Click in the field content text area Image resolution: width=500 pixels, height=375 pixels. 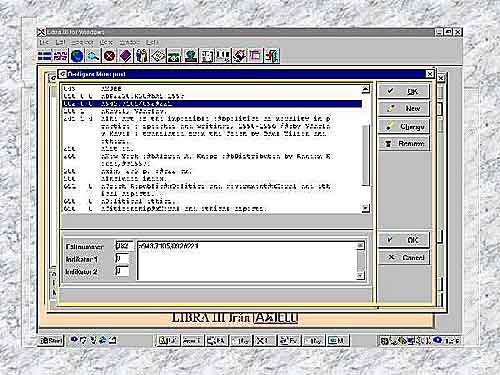(247, 260)
